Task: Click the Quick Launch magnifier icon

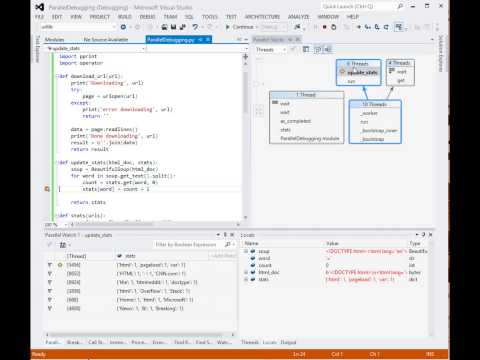Action: (x=400, y=6)
